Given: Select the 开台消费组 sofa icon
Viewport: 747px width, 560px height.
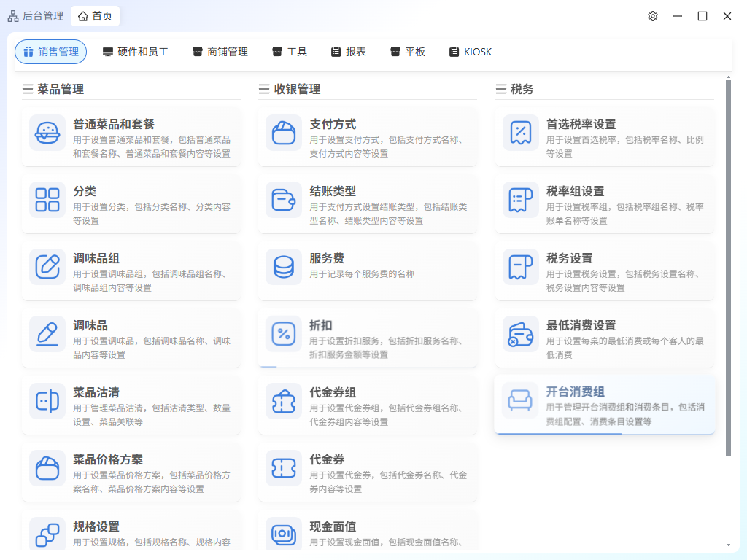Looking at the screenshot, I should tap(520, 401).
